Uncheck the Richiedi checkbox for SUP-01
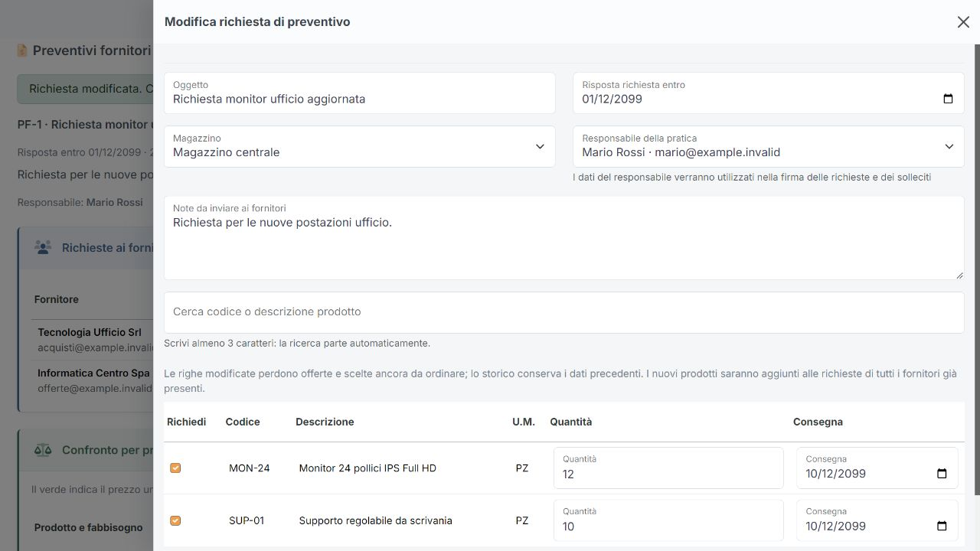This screenshot has width=980, height=551. (x=175, y=520)
